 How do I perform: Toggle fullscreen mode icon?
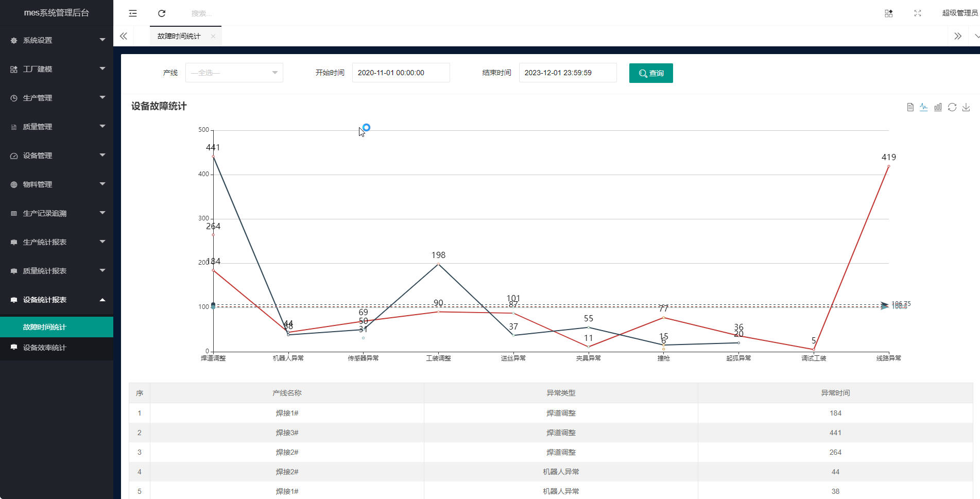click(918, 13)
